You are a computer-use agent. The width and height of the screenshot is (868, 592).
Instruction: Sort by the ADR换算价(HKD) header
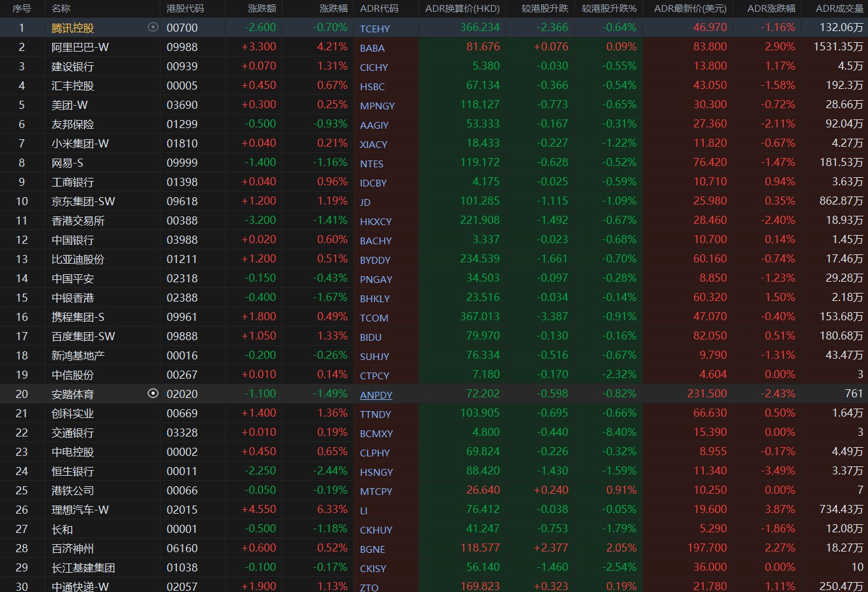[x=462, y=9]
